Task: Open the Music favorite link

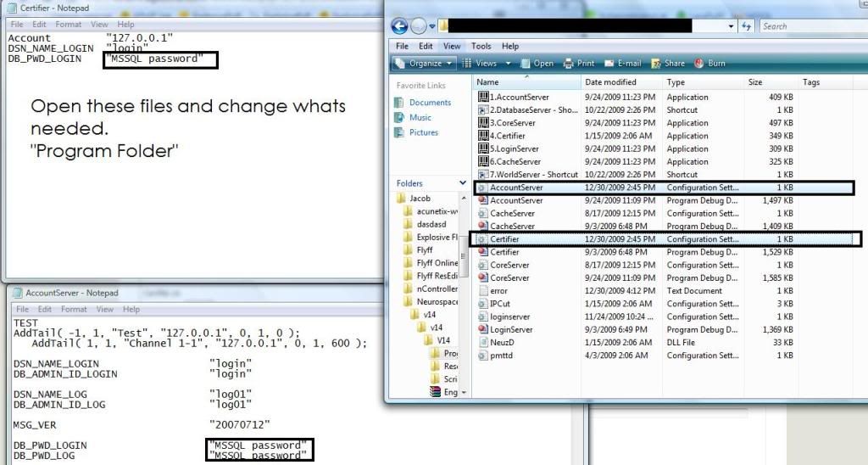Action: [420, 118]
